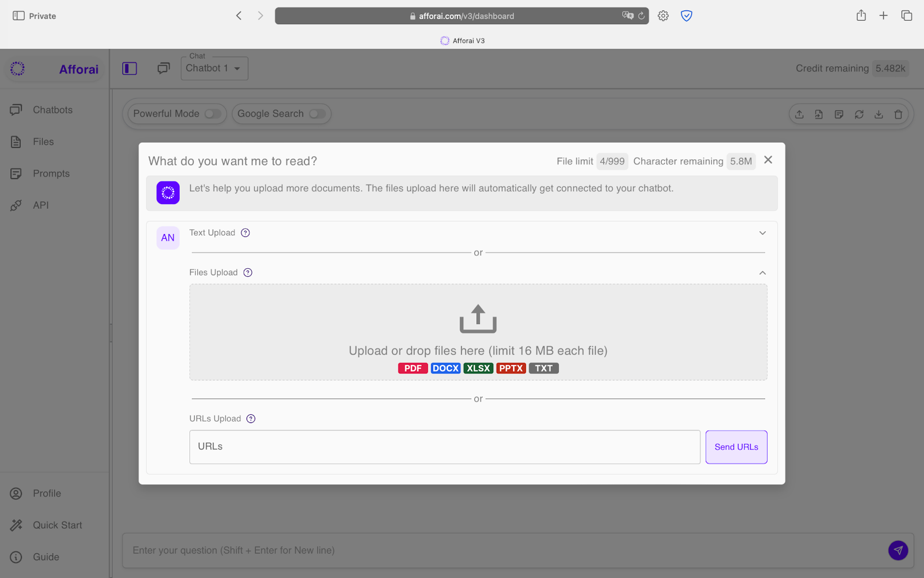Click the Safari share icon
Viewport: 924px width, 578px height.
point(861,16)
